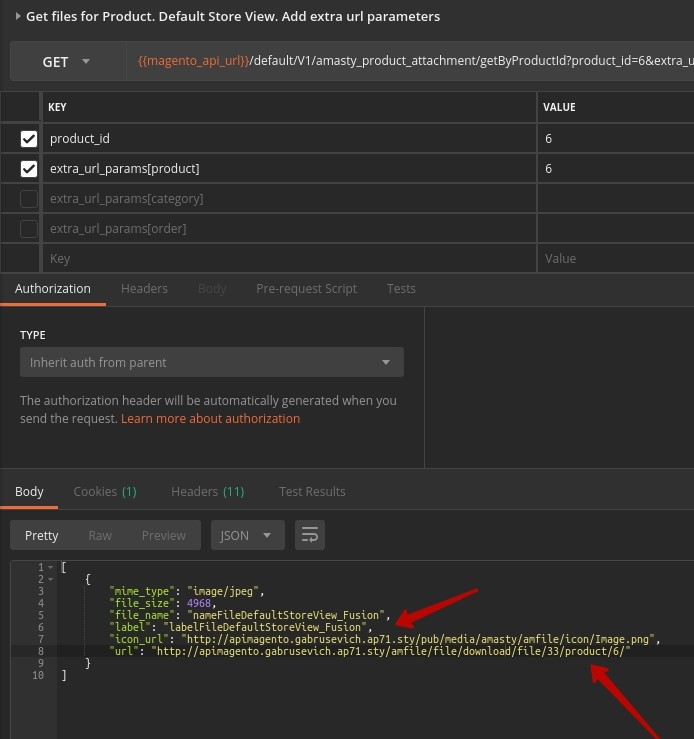Uncheck the extra_url_params[product] checkbox
Image resolution: width=694 pixels, height=739 pixels.
point(29,169)
